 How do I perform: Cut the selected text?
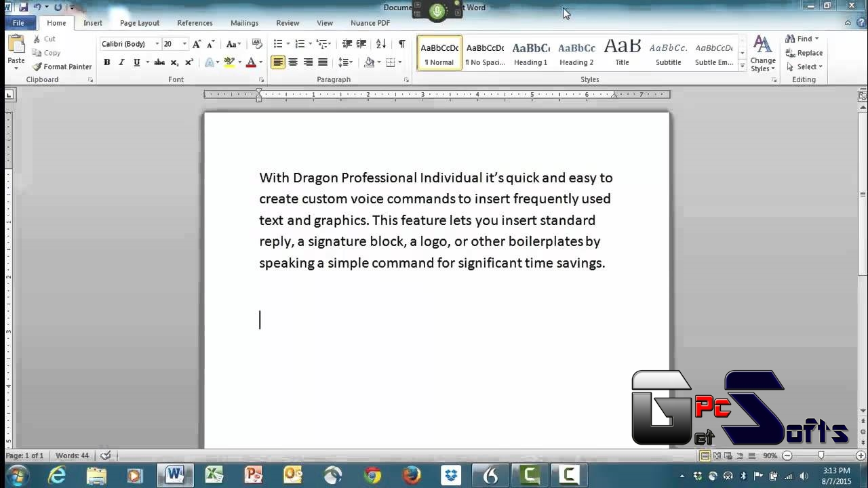(x=44, y=39)
